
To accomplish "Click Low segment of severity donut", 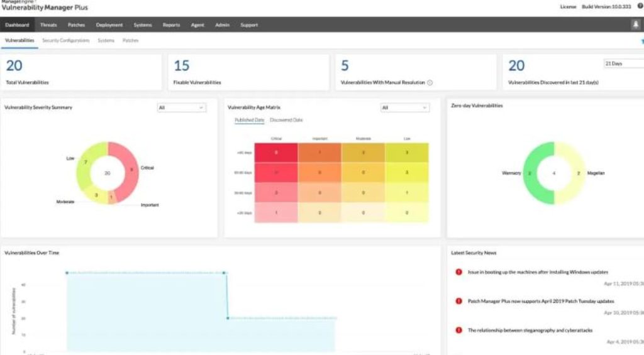I will coord(85,163).
